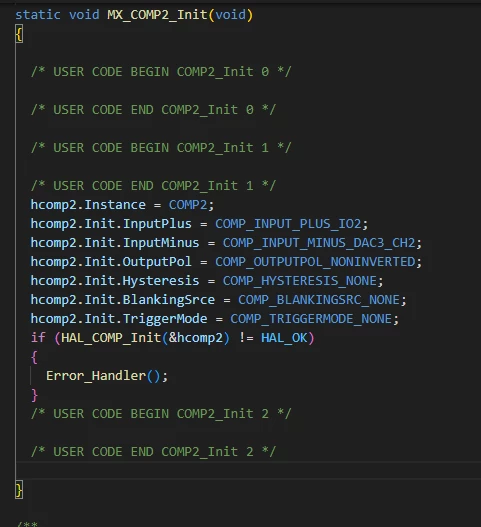Click the COMP2 value after the Instance assignment

[x=188, y=204]
